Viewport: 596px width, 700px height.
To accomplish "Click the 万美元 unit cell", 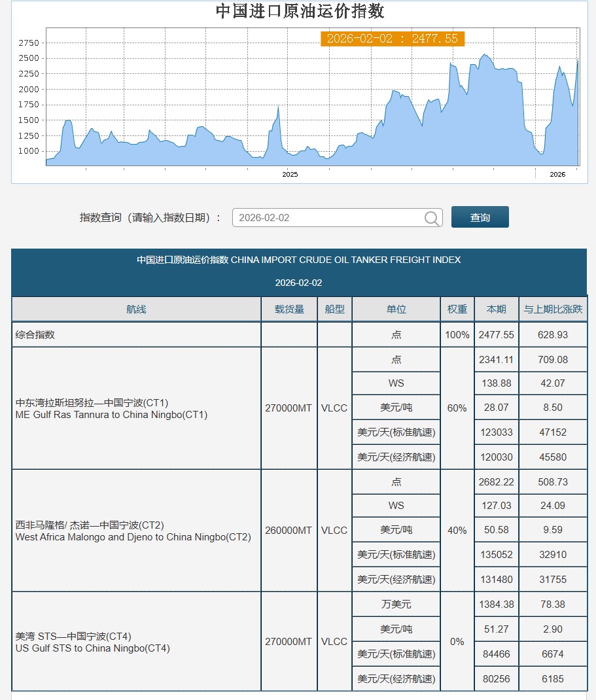I will pos(396,604).
